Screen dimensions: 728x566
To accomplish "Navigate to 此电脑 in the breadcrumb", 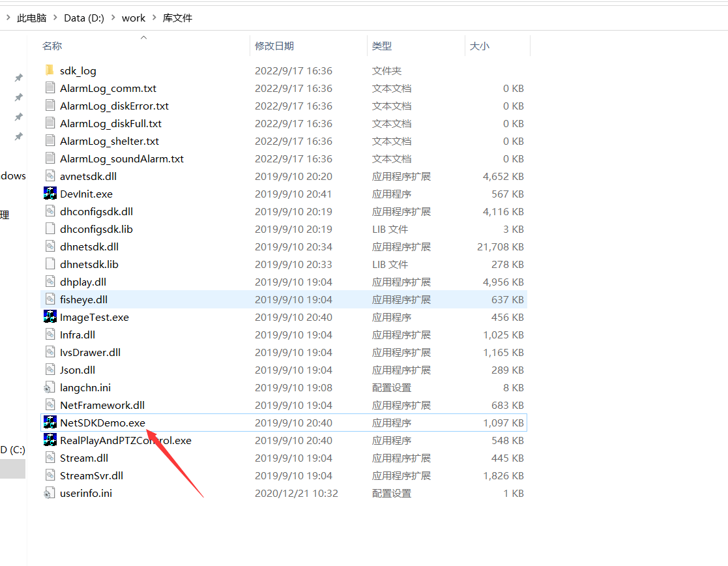I will click(31, 18).
